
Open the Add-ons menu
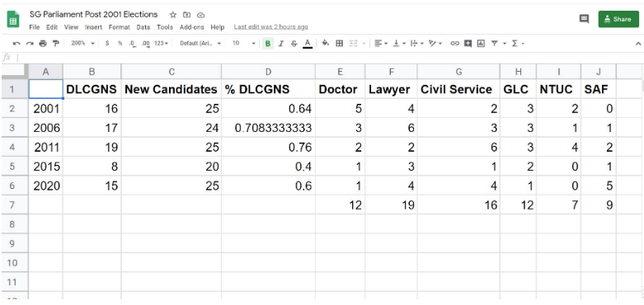pos(192,27)
